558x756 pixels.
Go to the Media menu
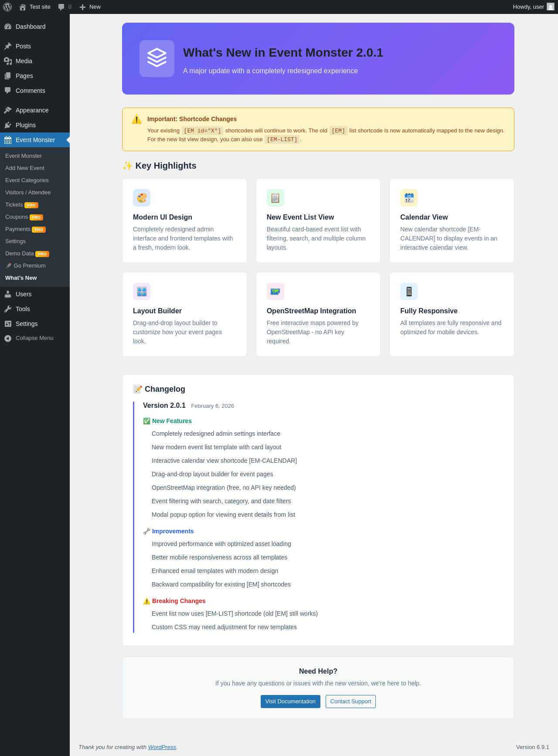click(35, 61)
